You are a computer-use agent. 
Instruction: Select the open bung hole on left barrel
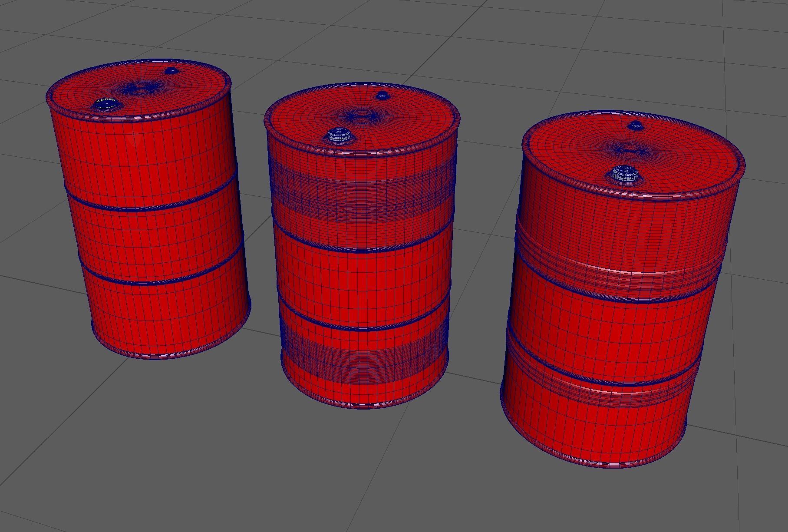[x=106, y=104]
